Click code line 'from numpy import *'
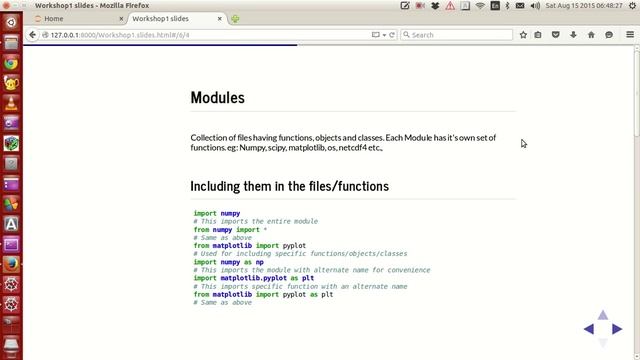The width and height of the screenshot is (640, 360). (x=230, y=229)
